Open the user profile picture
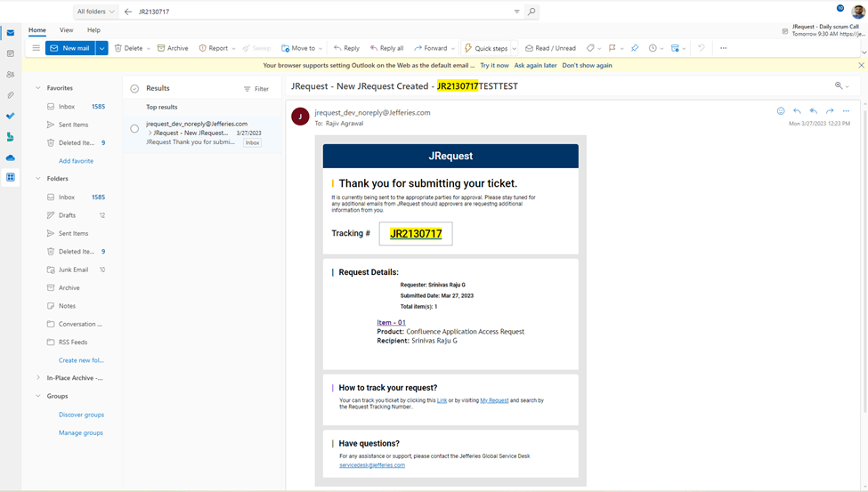 pos(858,12)
